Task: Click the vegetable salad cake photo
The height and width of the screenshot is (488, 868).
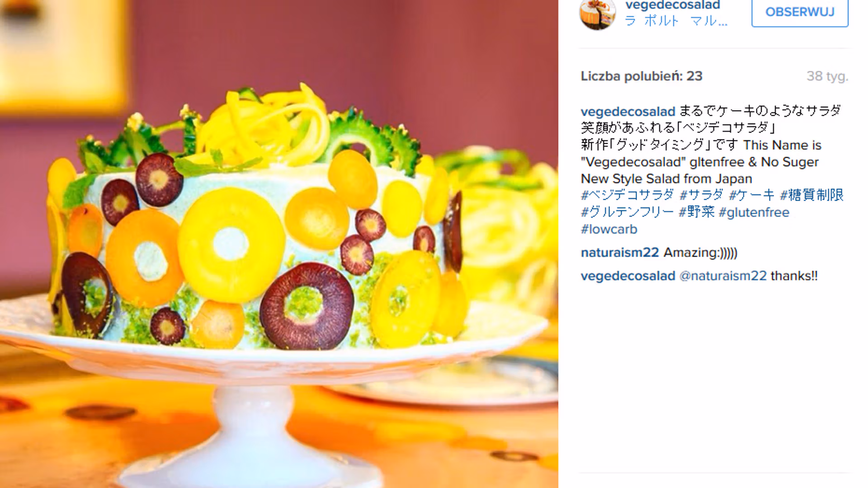Action: click(279, 244)
